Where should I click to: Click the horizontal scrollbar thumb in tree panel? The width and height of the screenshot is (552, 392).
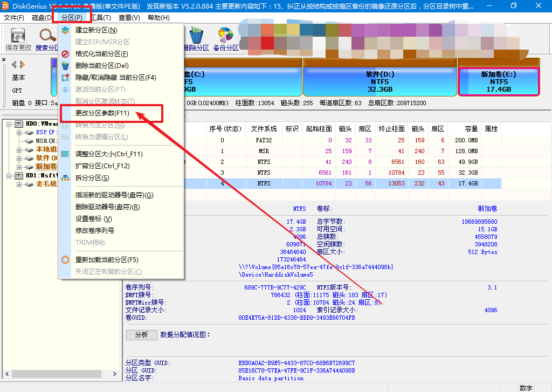(x=56, y=374)
